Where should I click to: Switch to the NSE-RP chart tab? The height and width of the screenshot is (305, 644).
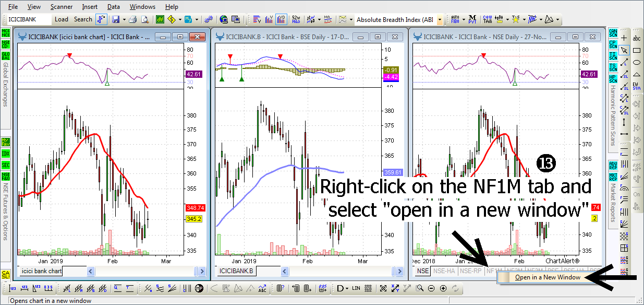[470, 271]
